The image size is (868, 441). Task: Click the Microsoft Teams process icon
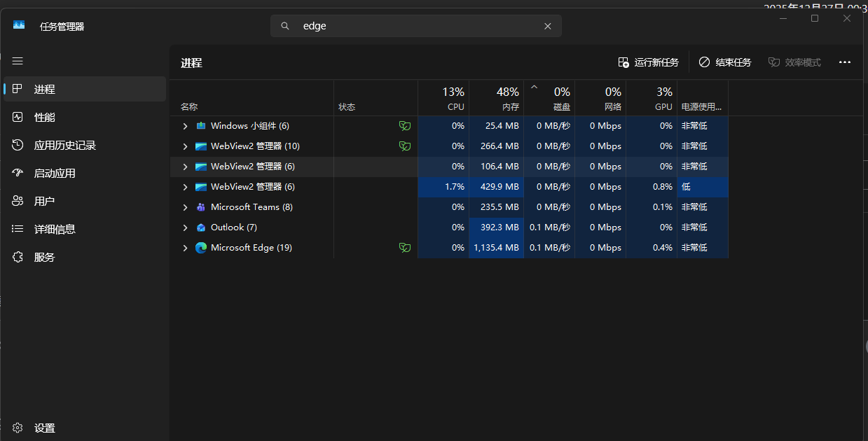(201, 207)
